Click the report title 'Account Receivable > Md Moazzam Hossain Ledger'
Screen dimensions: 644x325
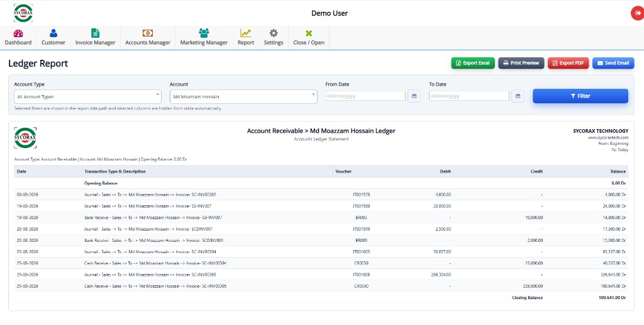pyautogui.click(x=321, y=131)
